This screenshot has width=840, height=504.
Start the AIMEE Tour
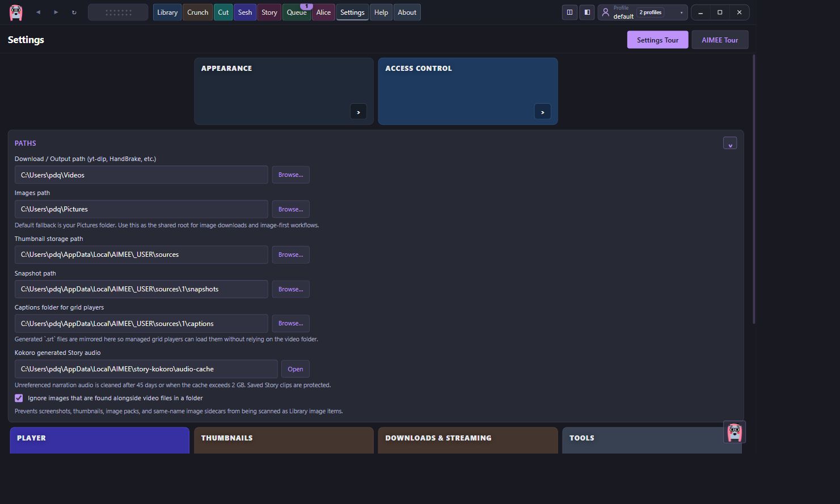(x=720, y=40)
